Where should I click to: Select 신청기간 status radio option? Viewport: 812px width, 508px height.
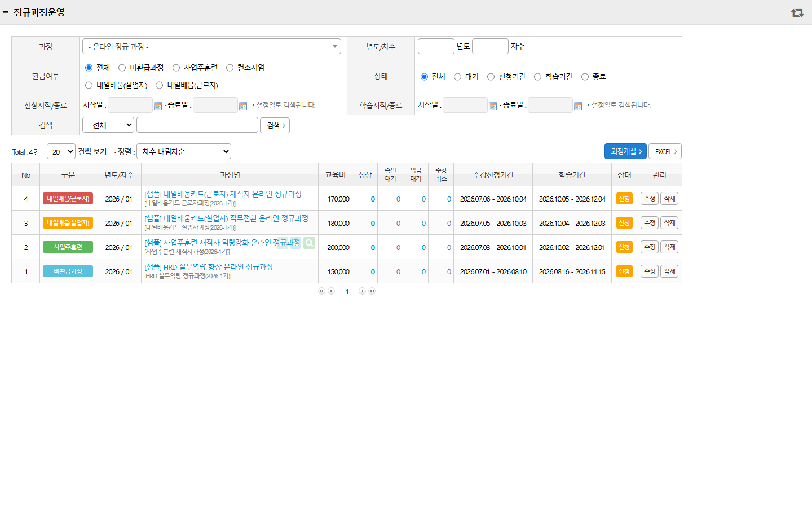491,77
